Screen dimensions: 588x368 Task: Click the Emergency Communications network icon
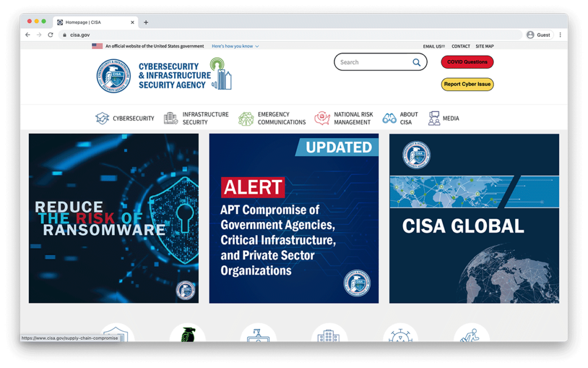[246, 118]
